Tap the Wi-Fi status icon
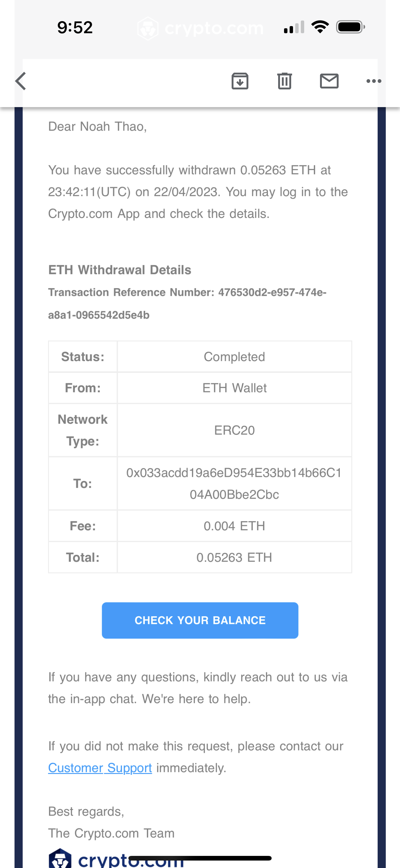 pos(320,27)
